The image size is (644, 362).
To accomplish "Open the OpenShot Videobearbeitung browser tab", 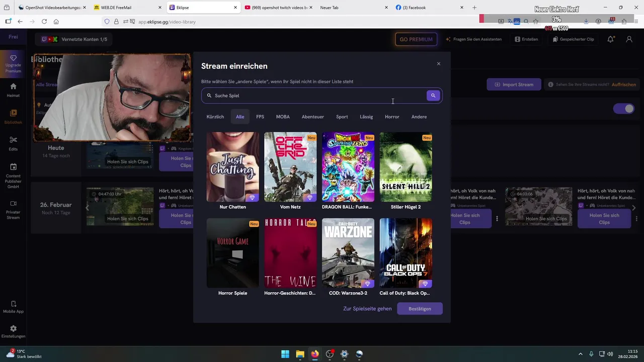I will coord(53,8).
